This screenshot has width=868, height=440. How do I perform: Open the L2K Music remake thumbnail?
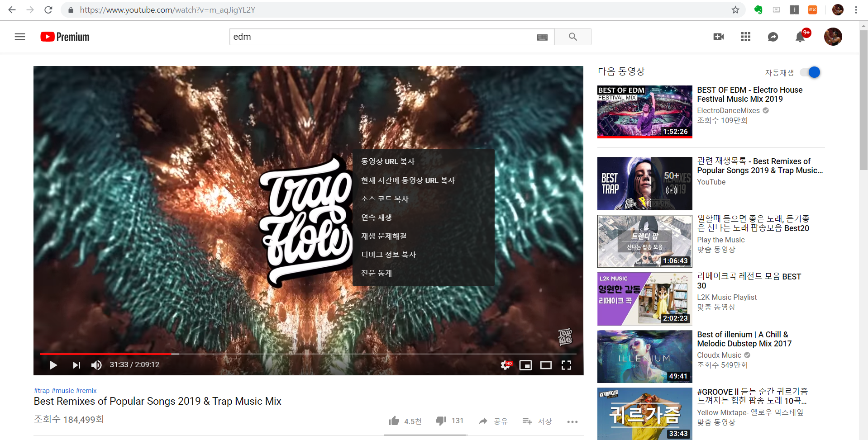(645, 299)
